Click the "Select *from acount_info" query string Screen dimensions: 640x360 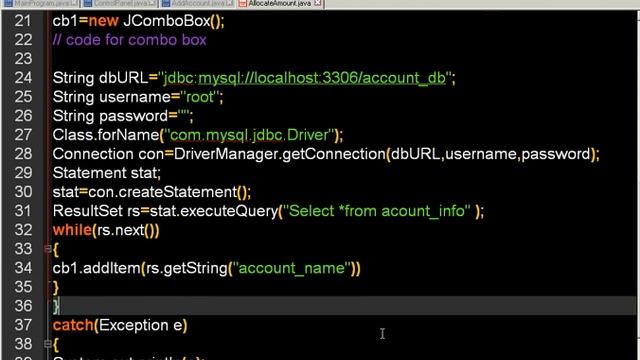pos(376,211)
